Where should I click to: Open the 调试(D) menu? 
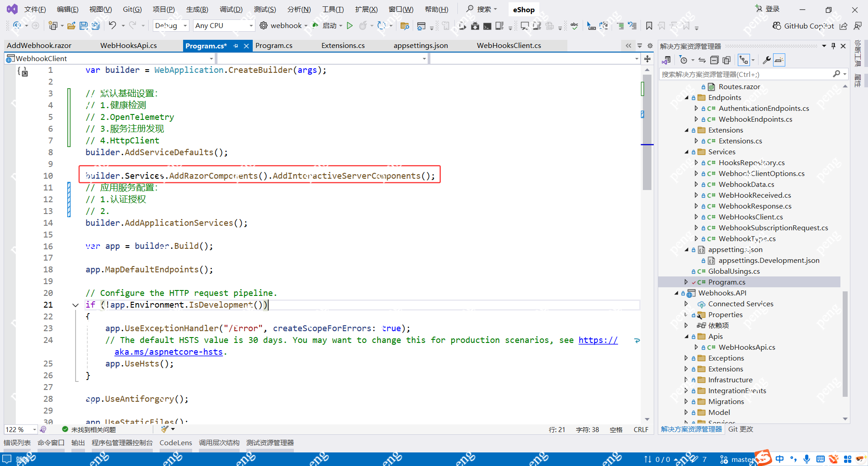click(x=231, y=10)
